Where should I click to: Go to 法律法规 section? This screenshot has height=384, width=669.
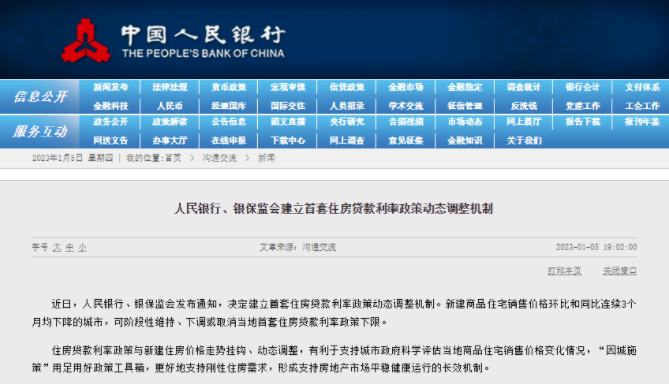coord(170,87)
